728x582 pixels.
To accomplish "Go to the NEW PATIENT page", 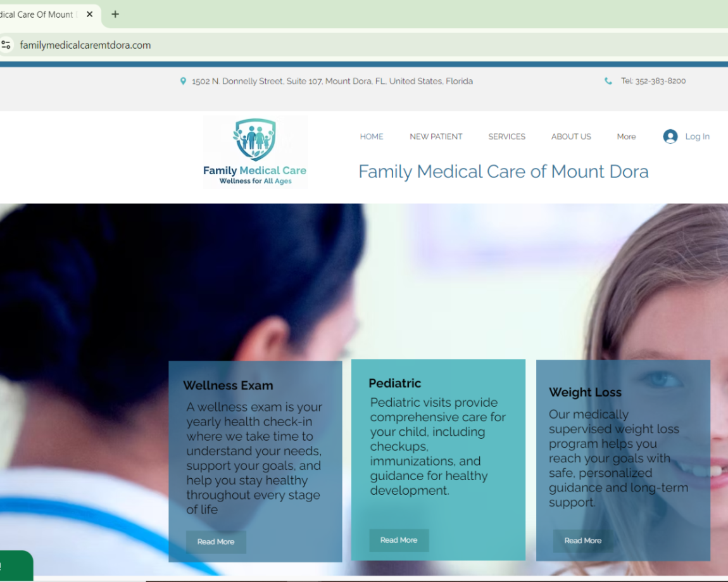I will 436,136.
